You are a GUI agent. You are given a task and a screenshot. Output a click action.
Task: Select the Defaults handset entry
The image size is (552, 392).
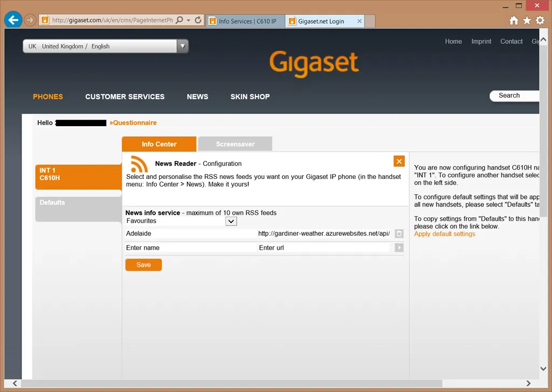click(78, 209)
